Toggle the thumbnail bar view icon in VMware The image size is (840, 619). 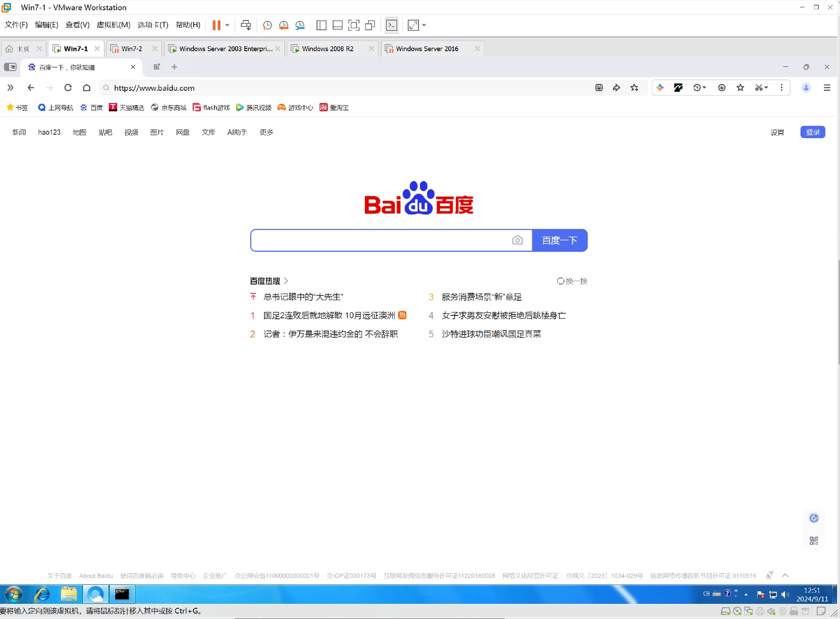pos(338,25)
